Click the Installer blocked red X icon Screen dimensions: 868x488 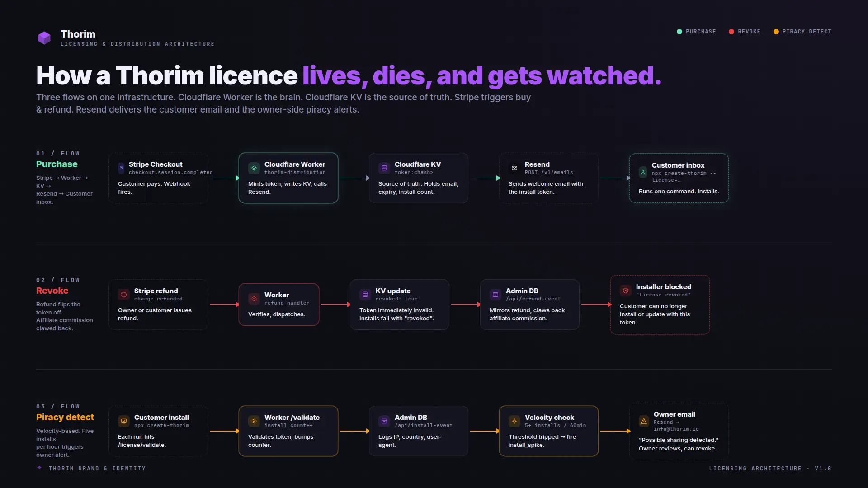(626, 291)
